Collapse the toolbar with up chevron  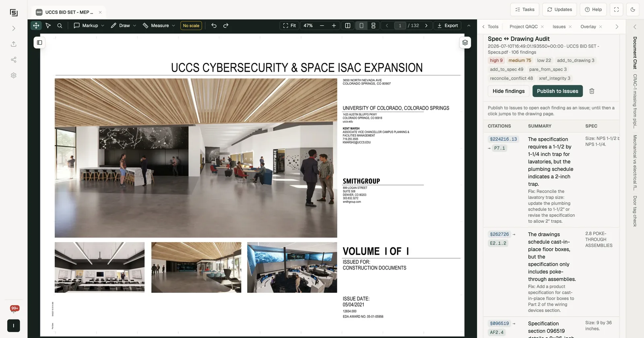coord(469,25)
